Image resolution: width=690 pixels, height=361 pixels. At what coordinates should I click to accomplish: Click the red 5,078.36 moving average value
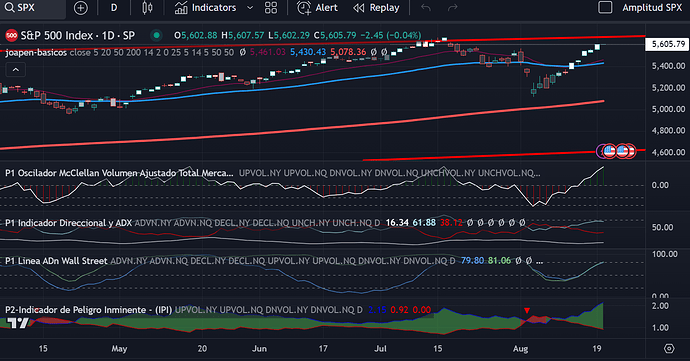pyautogui.click(x=348, y=52)
